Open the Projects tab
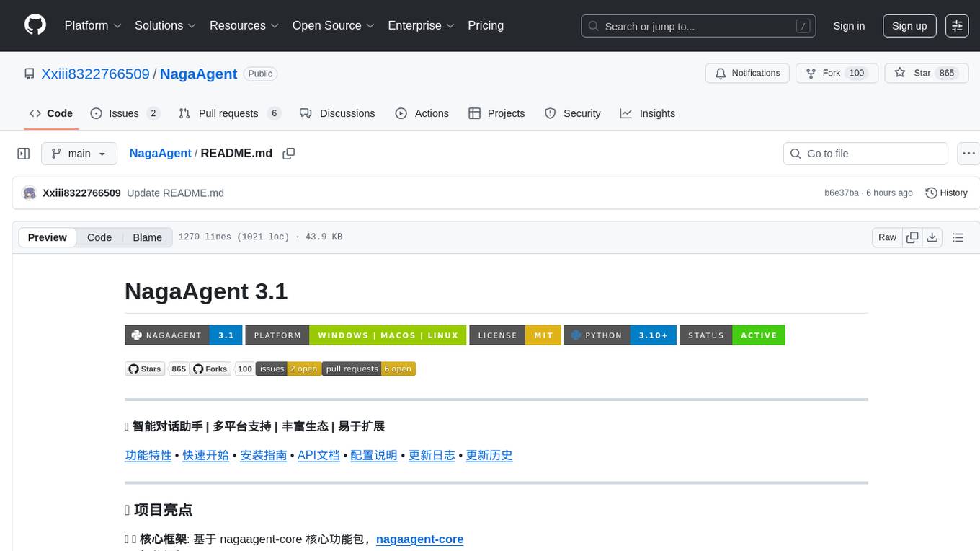 click(x=496, y=113)
